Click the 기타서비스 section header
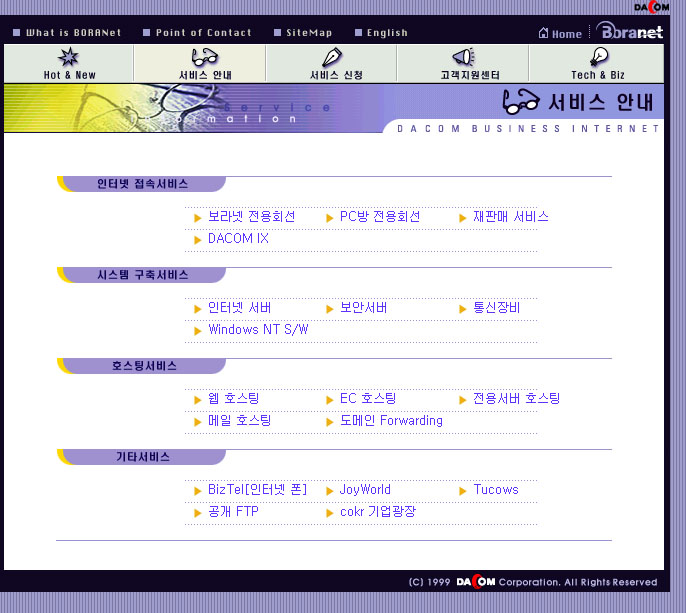 pos(142,457)
